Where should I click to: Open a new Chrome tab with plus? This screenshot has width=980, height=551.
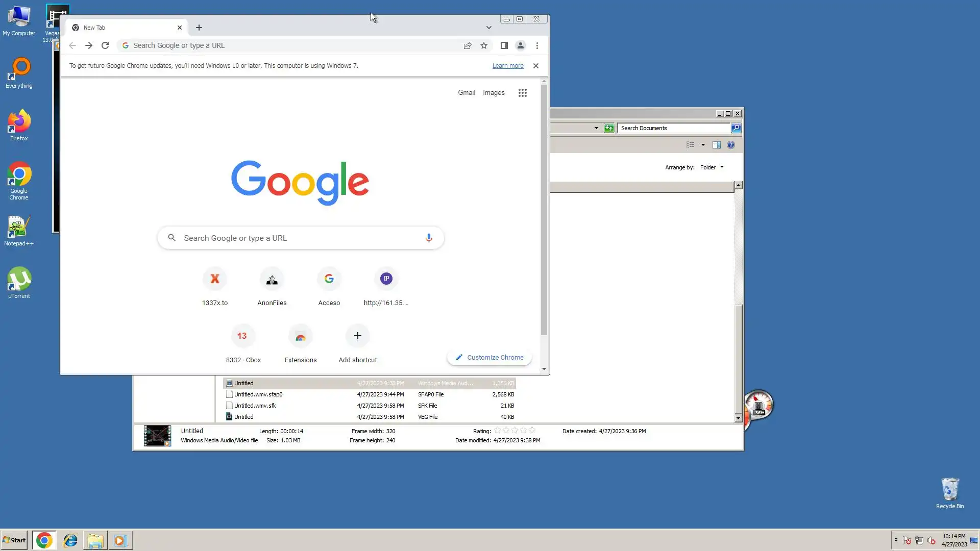(x=199, y=28)
